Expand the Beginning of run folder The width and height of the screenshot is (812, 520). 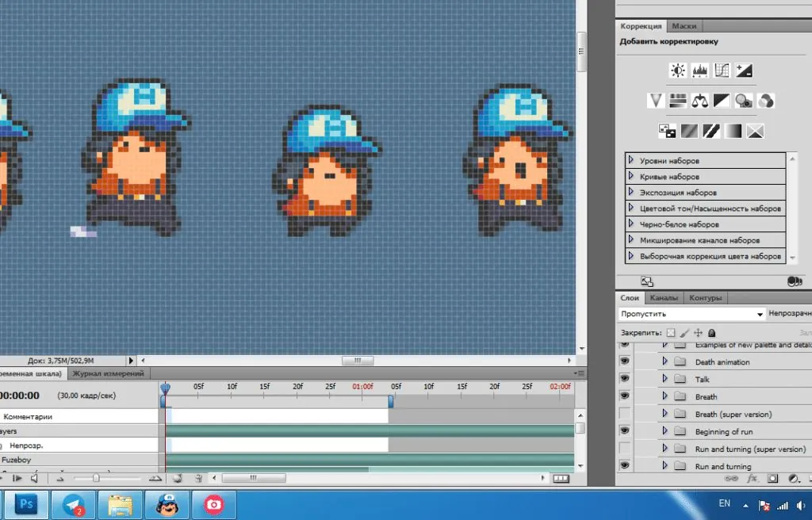pos(665,431)
